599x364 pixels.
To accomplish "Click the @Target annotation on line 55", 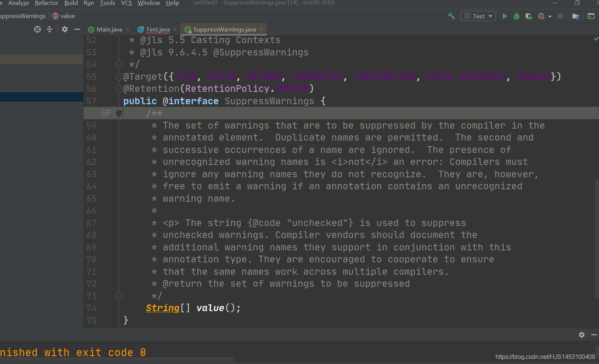I will pyautogui.click(x=143, y=77).
